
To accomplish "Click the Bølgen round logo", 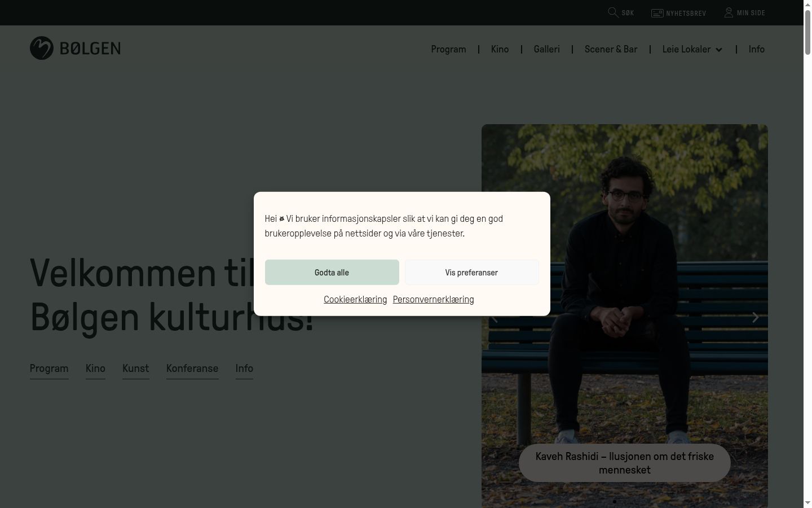I will click(42, 48).
